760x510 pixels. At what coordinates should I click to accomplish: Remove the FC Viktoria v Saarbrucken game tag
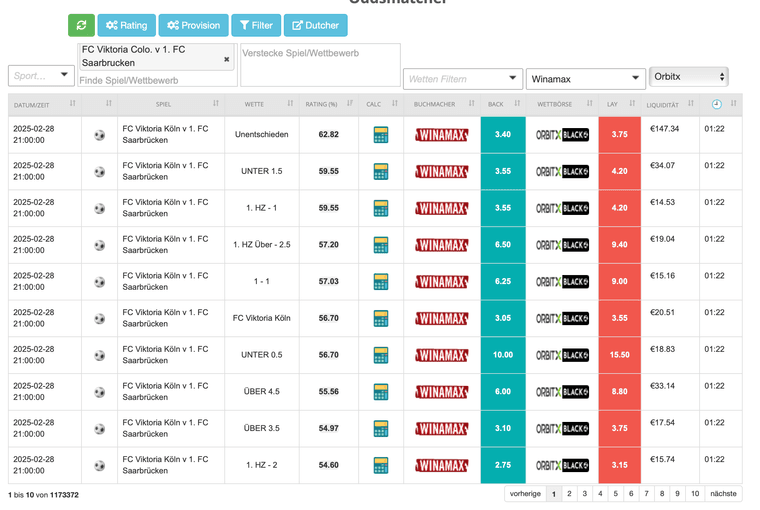click(226, 59)
